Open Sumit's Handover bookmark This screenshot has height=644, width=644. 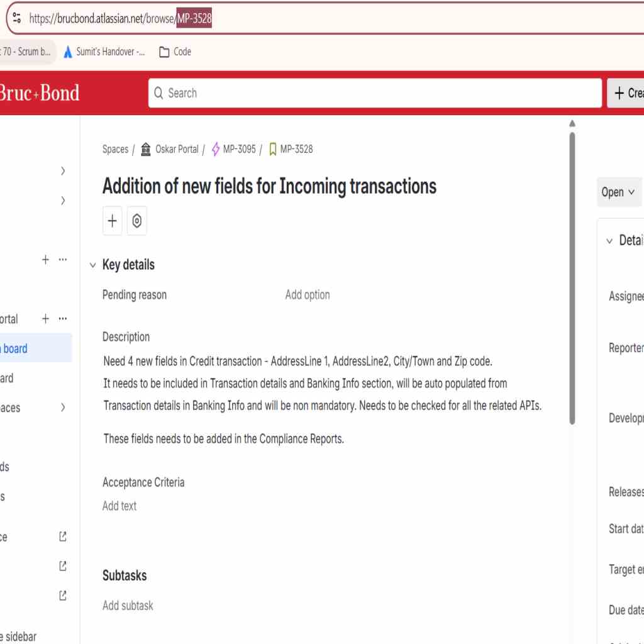[x=104, y=52]
